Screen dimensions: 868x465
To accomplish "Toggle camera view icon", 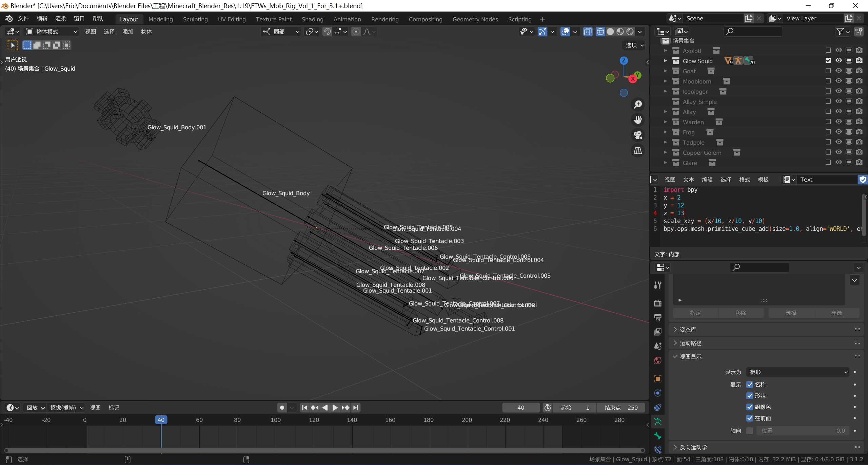I will (x=638, y=135).
